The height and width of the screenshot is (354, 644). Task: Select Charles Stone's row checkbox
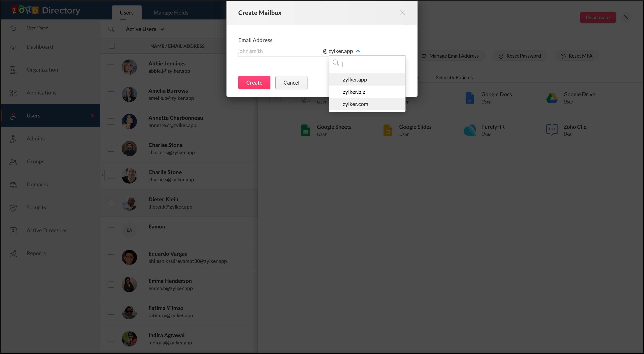[111, 149]
